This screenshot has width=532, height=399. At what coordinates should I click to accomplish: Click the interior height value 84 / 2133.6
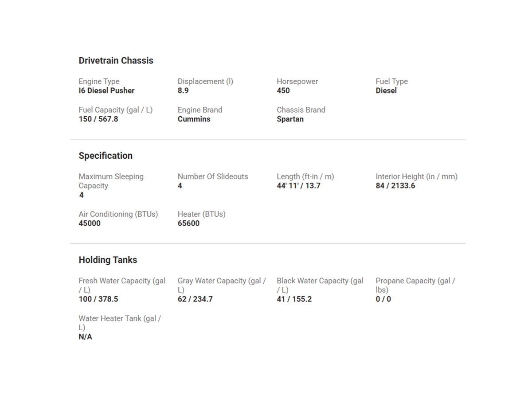[395, 186]
